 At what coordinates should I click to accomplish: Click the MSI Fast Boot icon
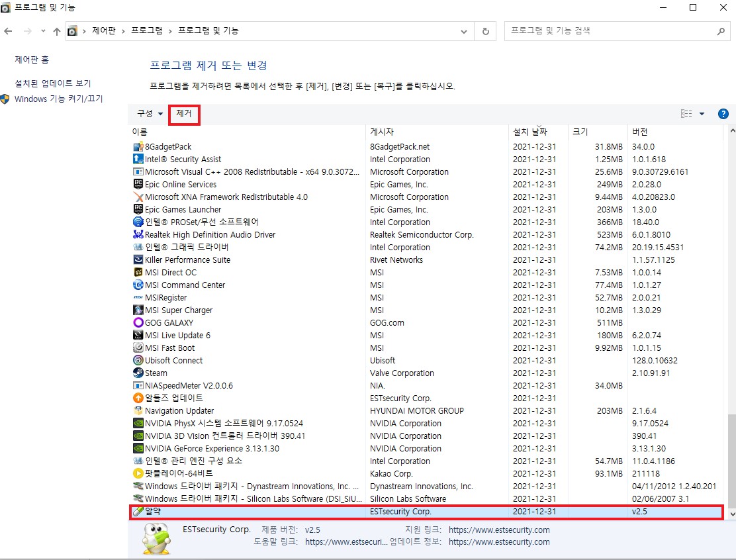click(x=138, y=348)
